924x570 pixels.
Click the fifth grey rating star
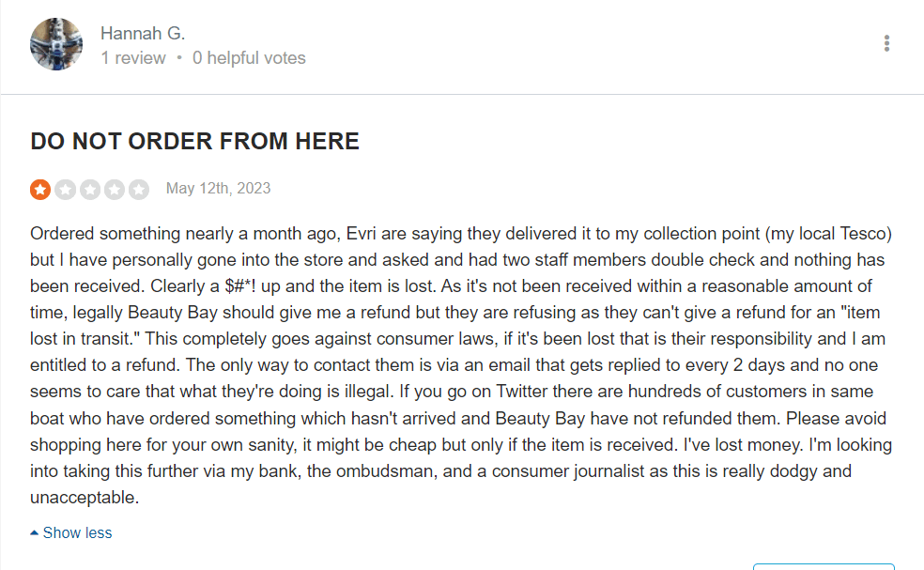click(x=138, y=190)
